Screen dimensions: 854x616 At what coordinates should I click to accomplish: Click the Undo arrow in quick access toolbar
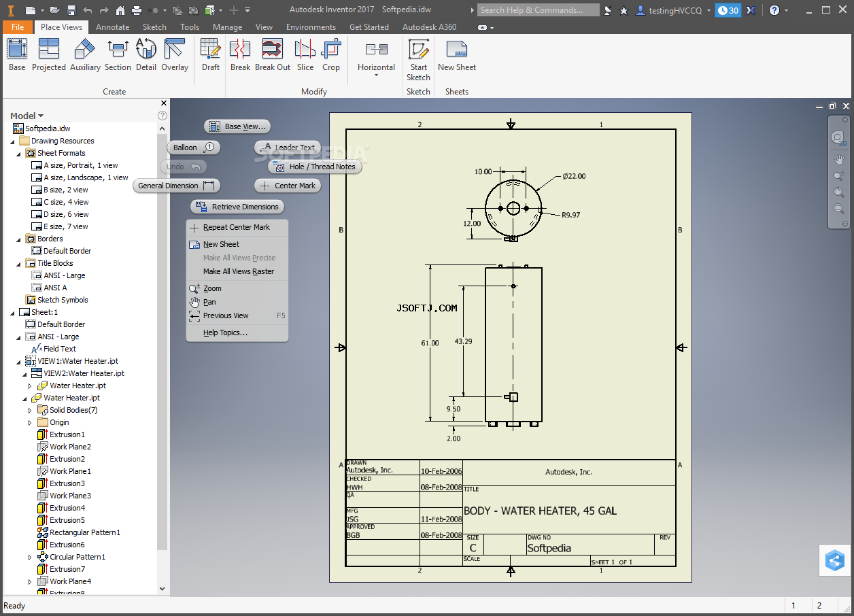point(88,10)
